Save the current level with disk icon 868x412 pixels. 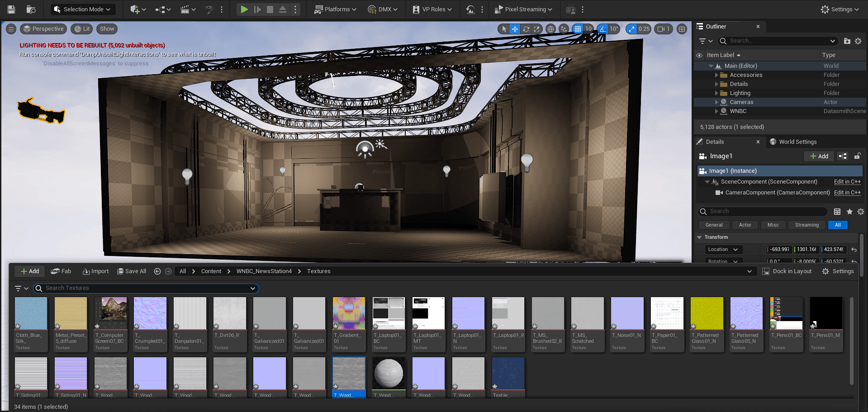[11, 9]
